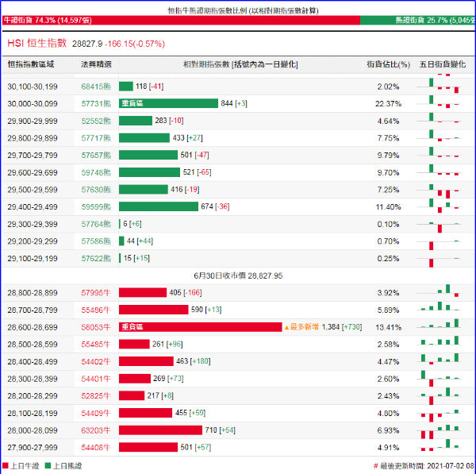476x474 pixels.
Task: Click the value 1,384 [+730]
Action: [x=341, y=327]
